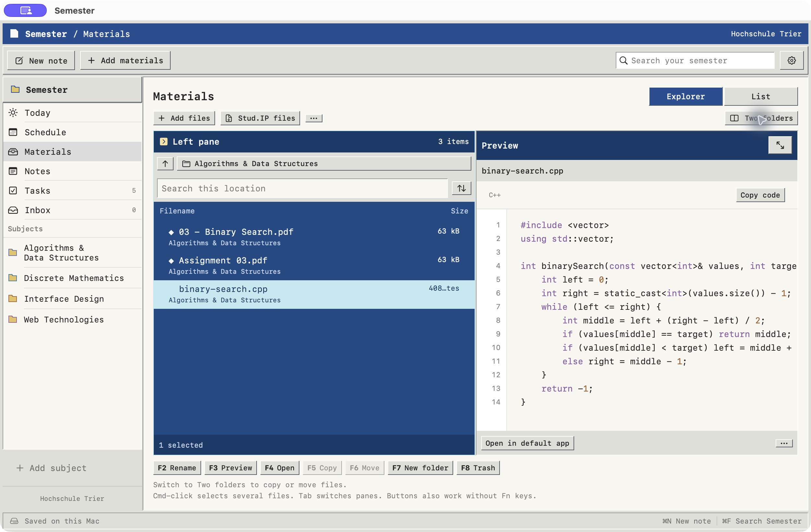811x532 pixels.
Task: Click F2 Rename button
Action: coord(177,467)
